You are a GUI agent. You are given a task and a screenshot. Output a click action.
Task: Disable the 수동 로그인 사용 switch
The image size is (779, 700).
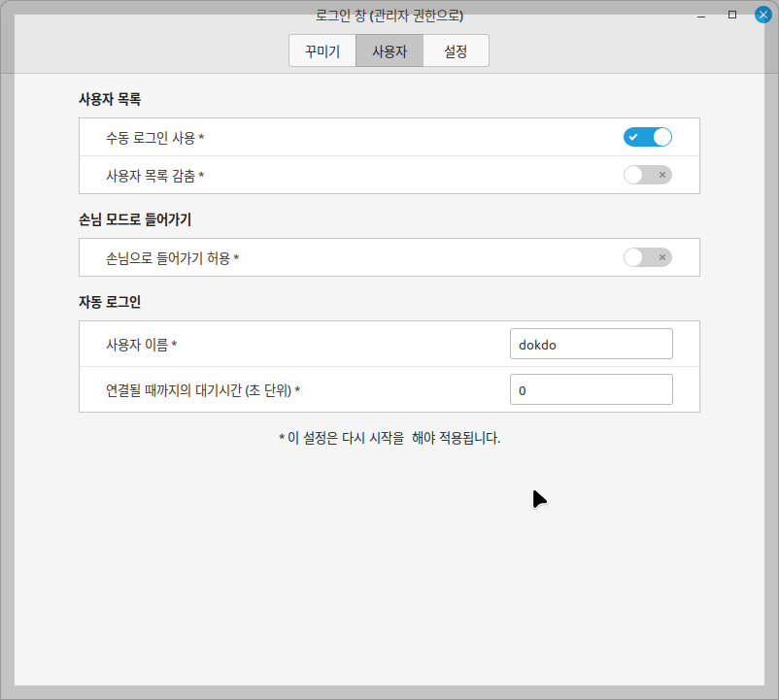pos(647,137)
